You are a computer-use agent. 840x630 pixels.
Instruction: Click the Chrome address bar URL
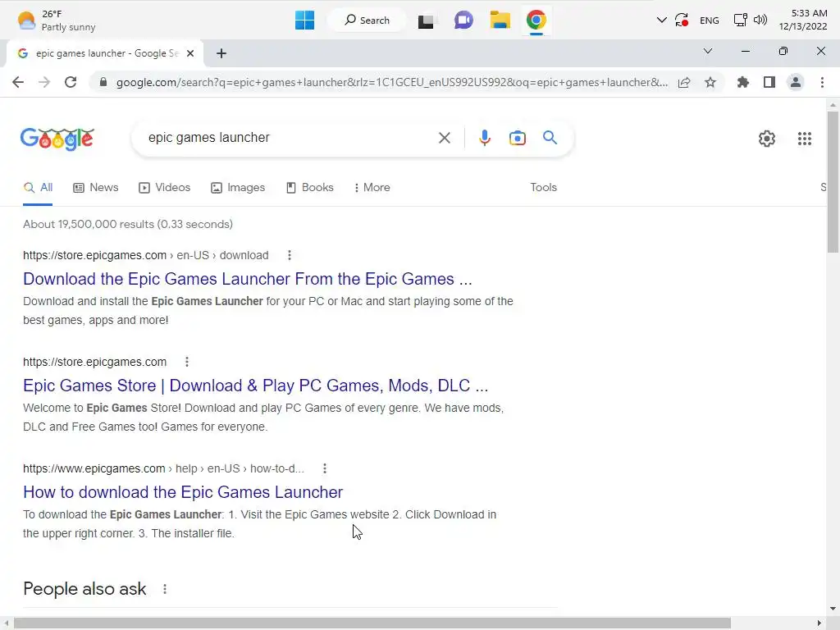[392, 82]
